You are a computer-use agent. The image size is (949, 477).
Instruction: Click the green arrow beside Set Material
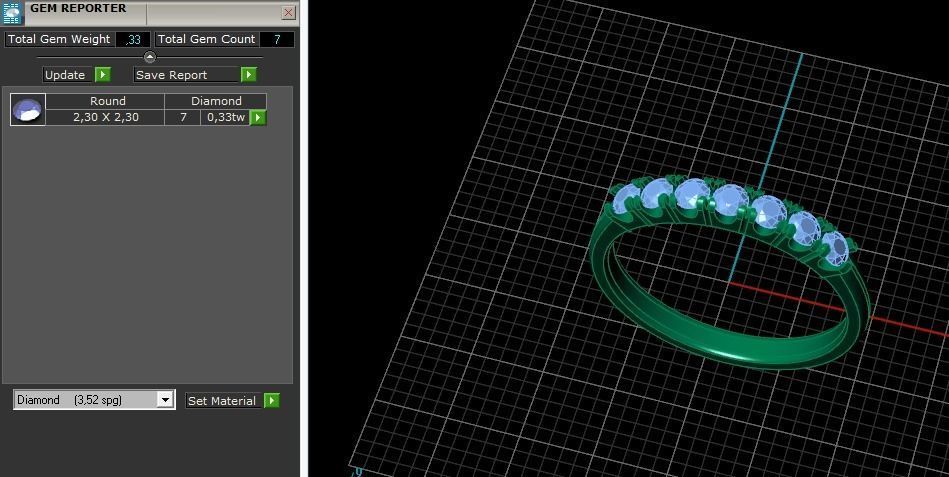[272, 401]
